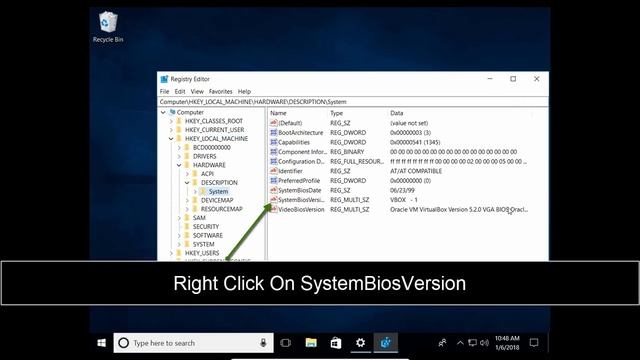Open the File menu
The width and height of the screenshot is (640, 360).
tap(164, 91)
